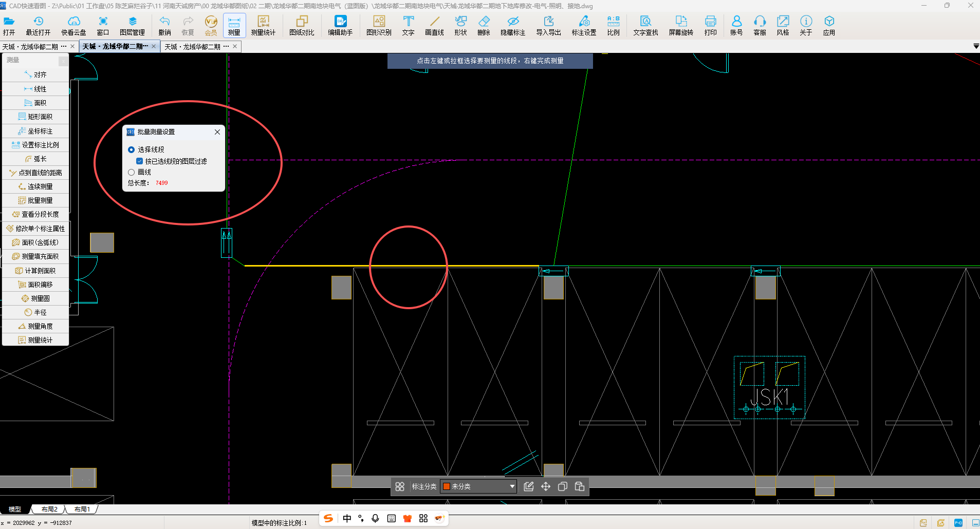980x529 pixels.
Task: Click the Drawing Compare (图纸对比) icon
Action: click(x=302, y=25)
